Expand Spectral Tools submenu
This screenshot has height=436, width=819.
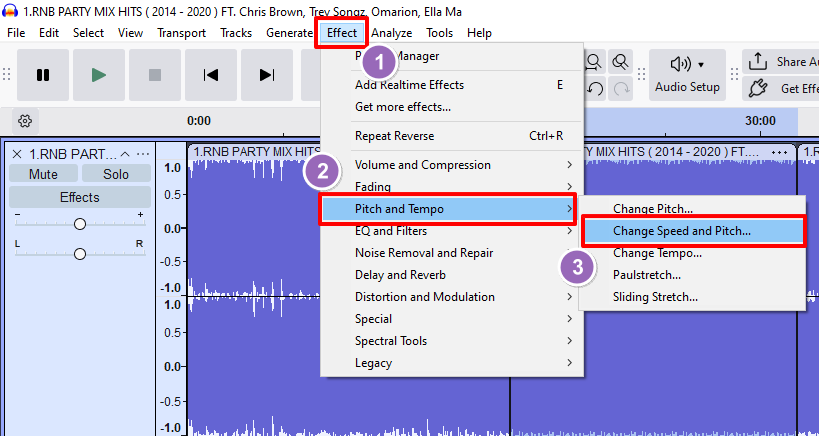pos(451,340)
